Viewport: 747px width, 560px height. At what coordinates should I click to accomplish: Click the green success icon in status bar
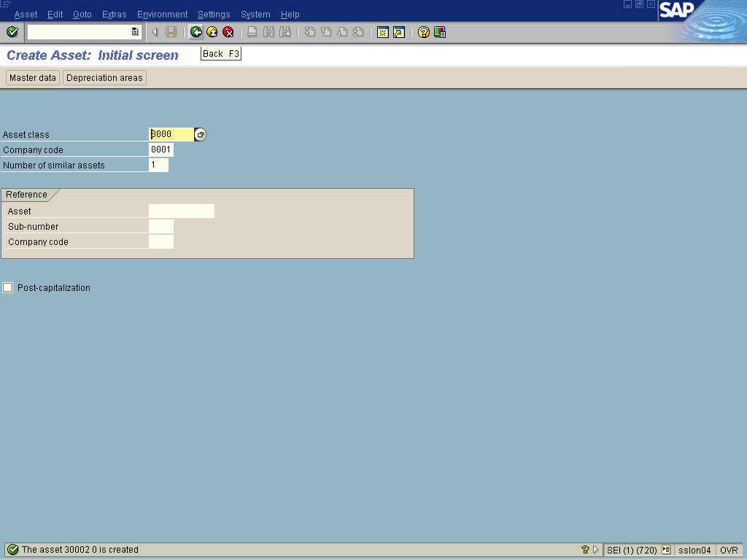pos(12,550)
